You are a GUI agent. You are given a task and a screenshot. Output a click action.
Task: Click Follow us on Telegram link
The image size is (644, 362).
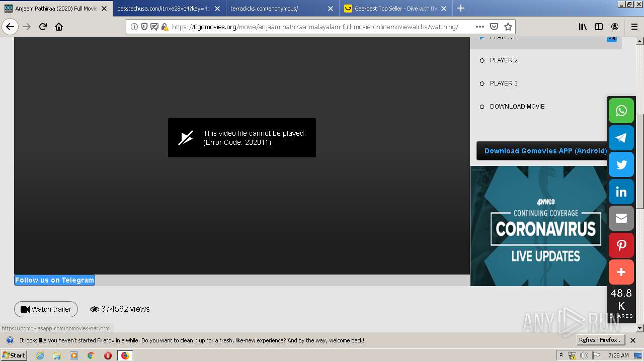(54, 280)
